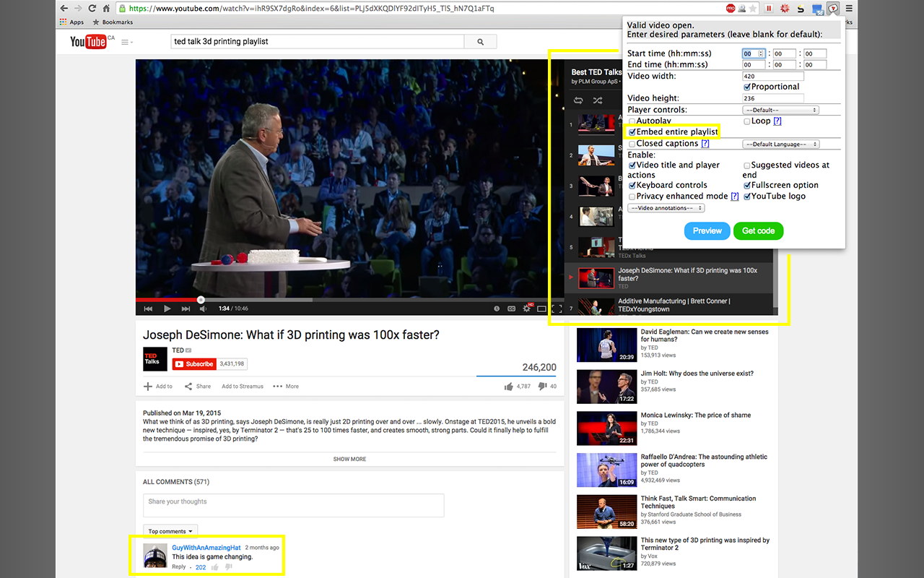Click the playlist repeat icon
This screenshot has height=578, width=924.
point(578,100)
